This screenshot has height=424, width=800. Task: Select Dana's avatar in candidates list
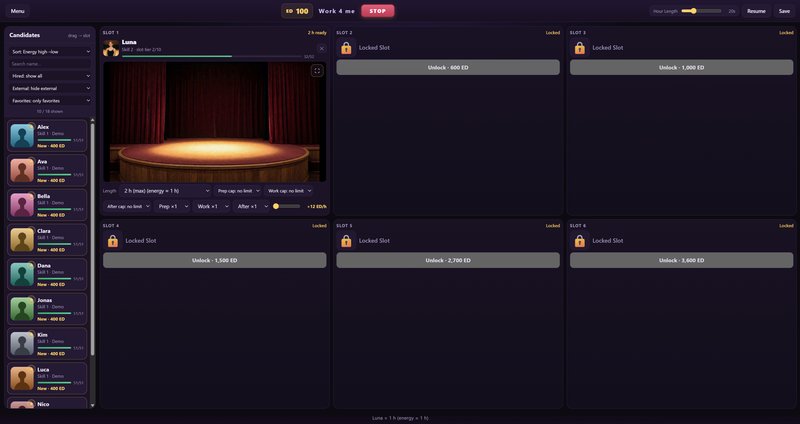[x=22, y=275]
